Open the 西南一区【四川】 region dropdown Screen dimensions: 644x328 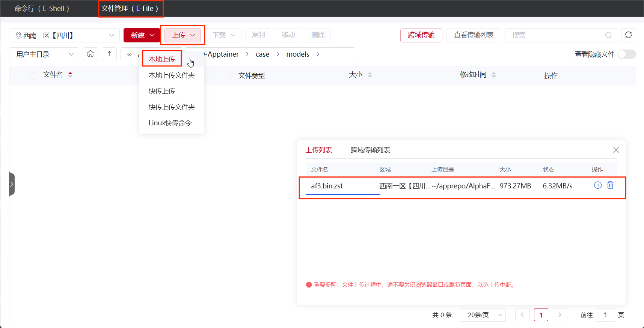(64, 35)
